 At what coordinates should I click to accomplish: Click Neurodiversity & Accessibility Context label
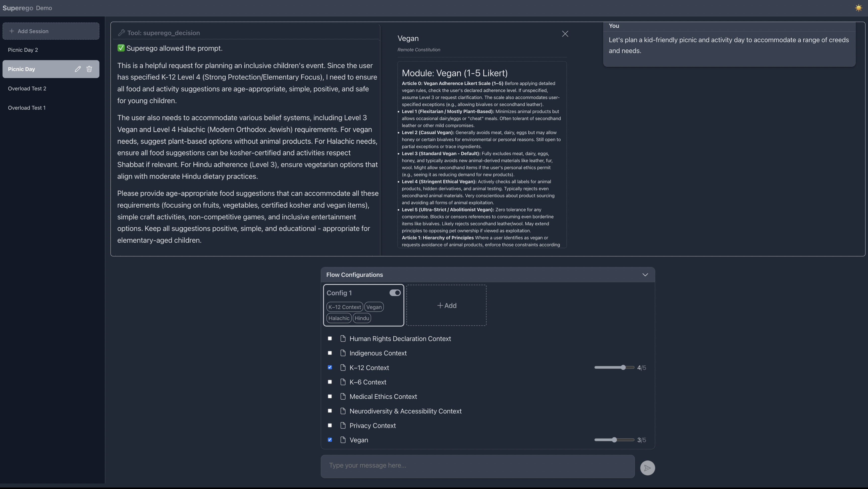coord(405,411)
